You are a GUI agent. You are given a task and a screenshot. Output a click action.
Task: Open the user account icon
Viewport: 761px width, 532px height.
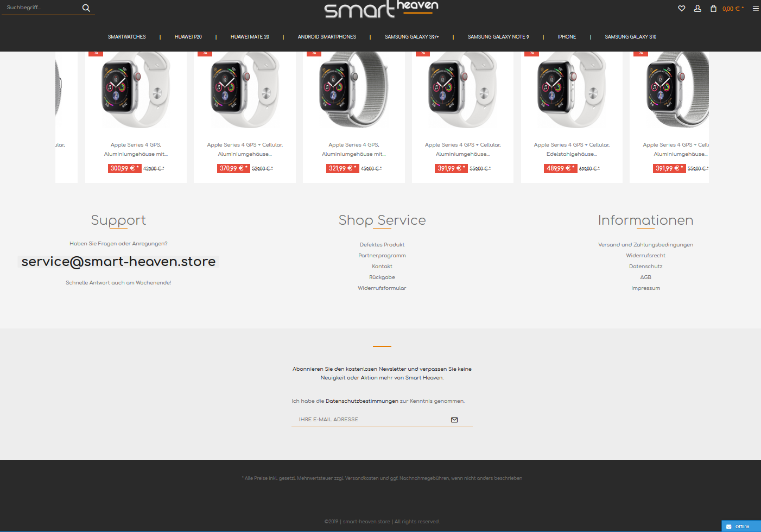[697, 8]
